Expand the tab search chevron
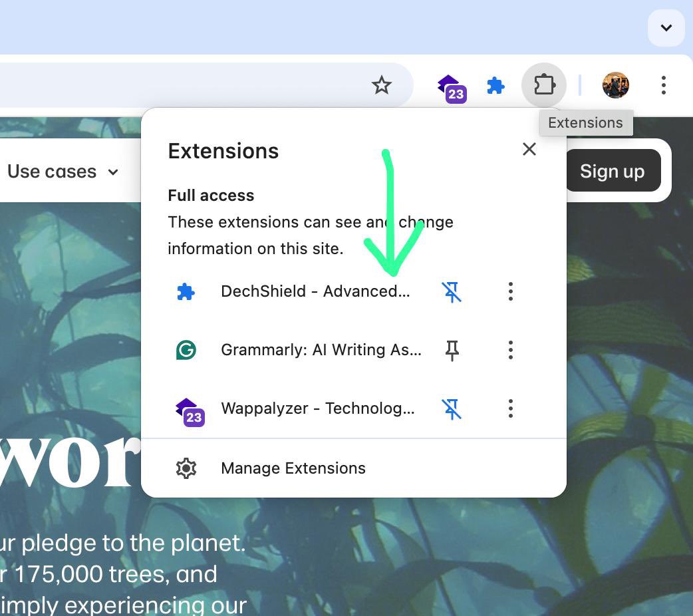 [x=666, y=27]
